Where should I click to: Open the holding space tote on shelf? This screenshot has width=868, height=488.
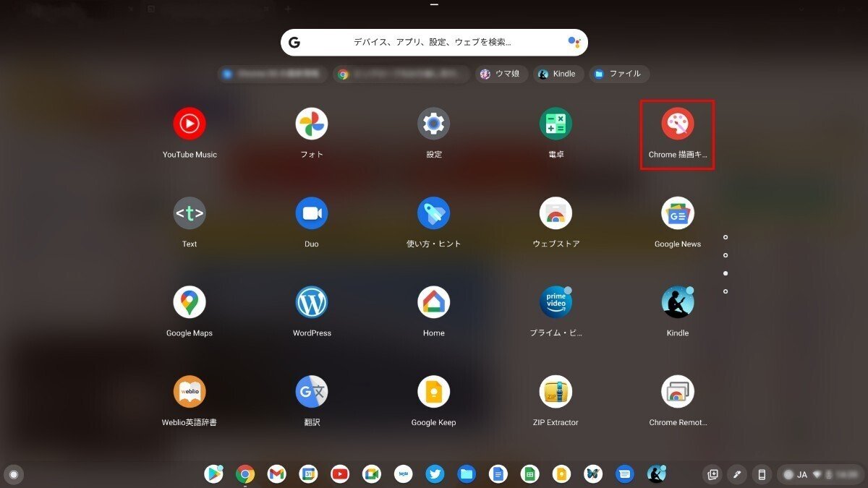(712, 474)
